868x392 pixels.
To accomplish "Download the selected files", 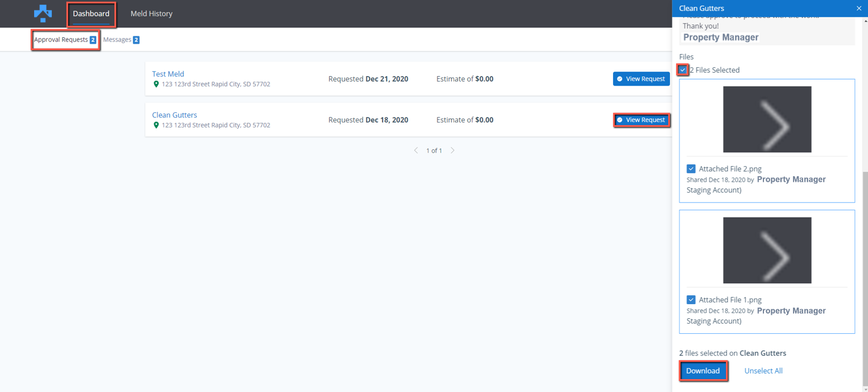I will point(703,371).
